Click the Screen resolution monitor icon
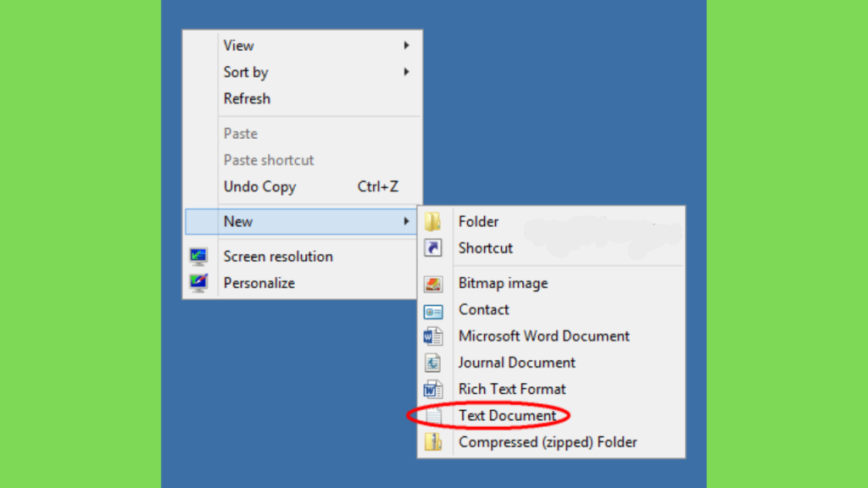 pyautogui.click(x=198, y=257)
